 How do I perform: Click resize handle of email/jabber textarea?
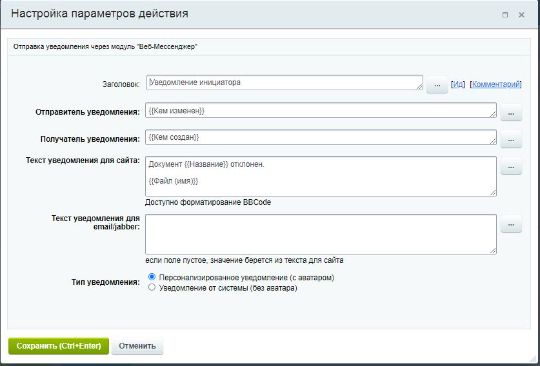point(493,251)
